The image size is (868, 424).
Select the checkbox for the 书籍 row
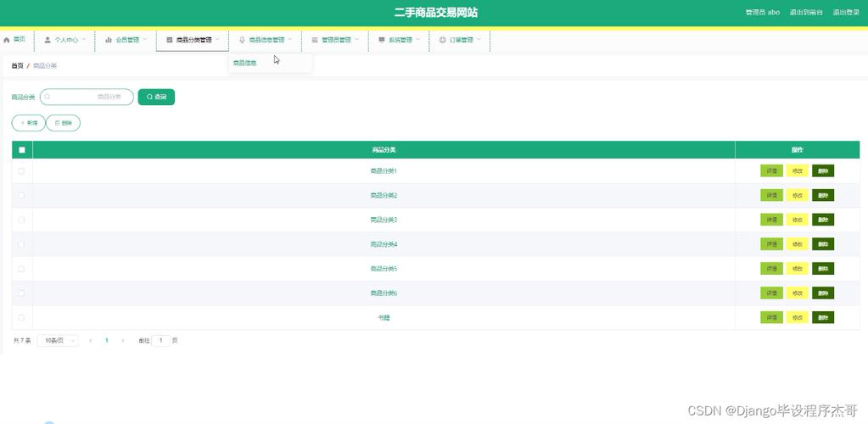[x=22, y=318]
